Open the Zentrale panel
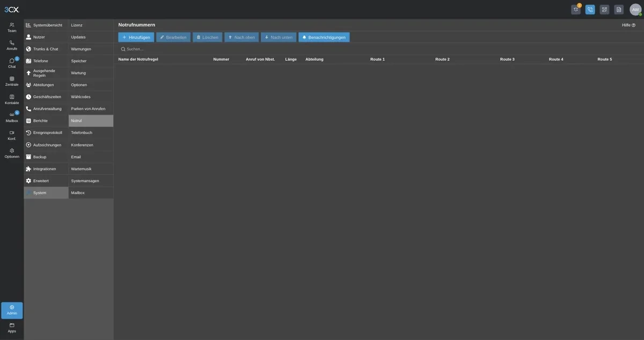The width and height of the screenshot is (644, 340). (12, 81)
